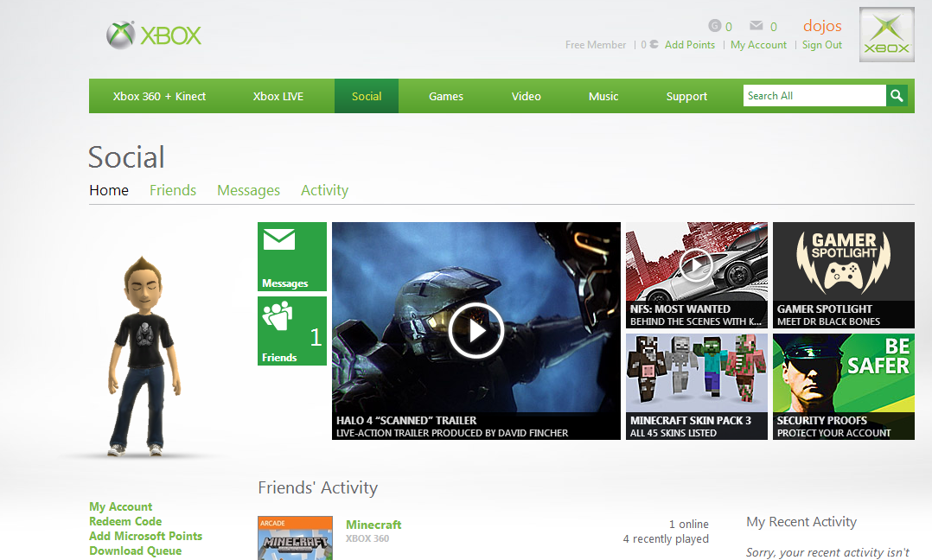Image resolution: width=932 pixels, height=560 pixels.
Task: Click the Halo 4 "Scanned" Trailer caption
Action: [x=406, y=421]
